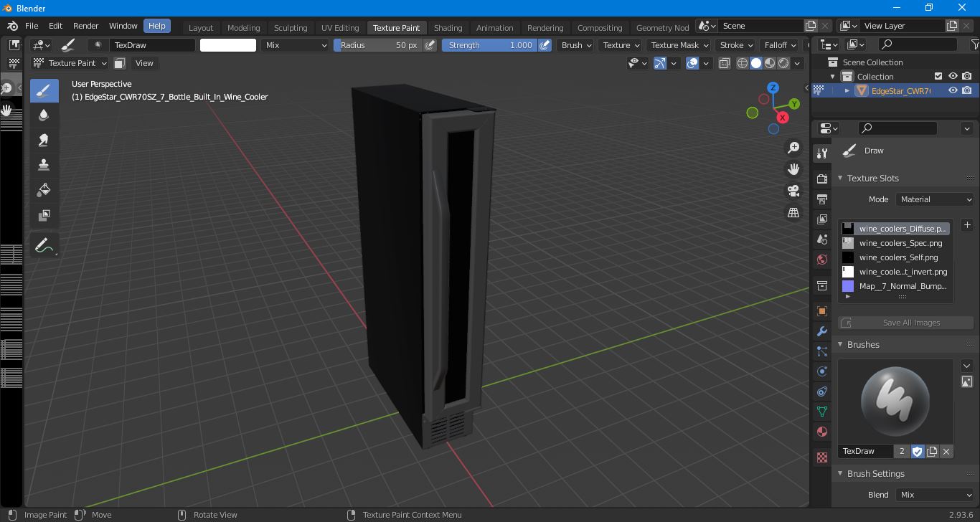Screen dimensions: 980x522
Task: Click the X axis on navigation gizmo
Action: point(783,118)
